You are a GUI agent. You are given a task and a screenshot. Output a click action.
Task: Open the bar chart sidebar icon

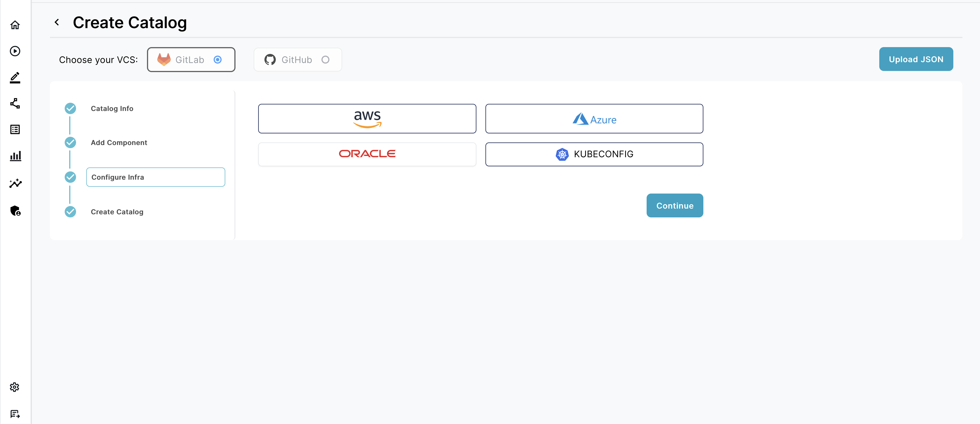[x=15, y=156]
